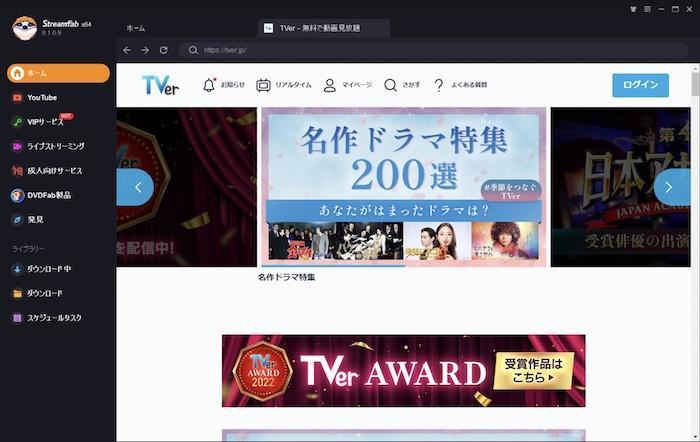Click the StreamFab sloth logo

(25, 28)
